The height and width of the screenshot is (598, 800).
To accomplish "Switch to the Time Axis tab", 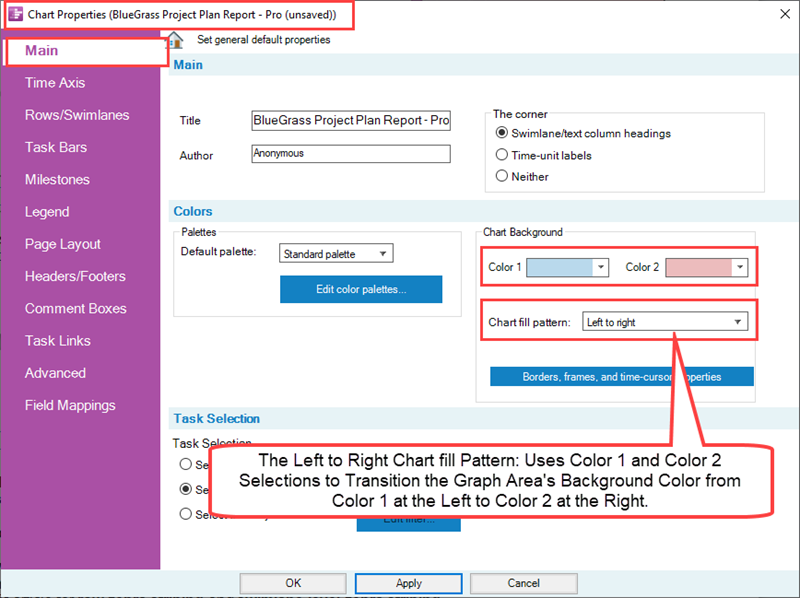I will pos(55,83).
